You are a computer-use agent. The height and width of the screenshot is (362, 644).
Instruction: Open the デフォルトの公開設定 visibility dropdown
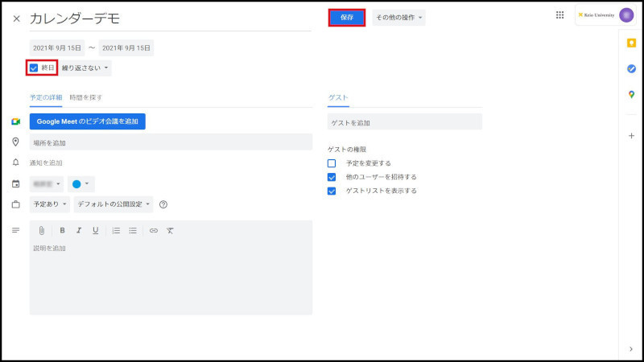(x=113, y=204)
